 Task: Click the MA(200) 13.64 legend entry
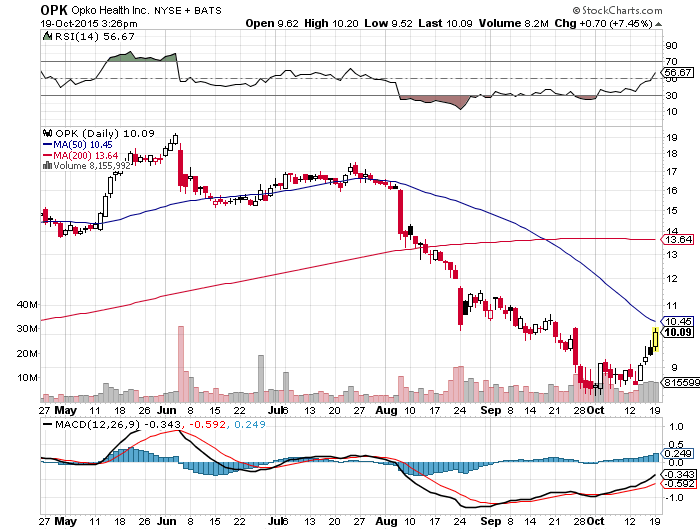tap(81, 155)
